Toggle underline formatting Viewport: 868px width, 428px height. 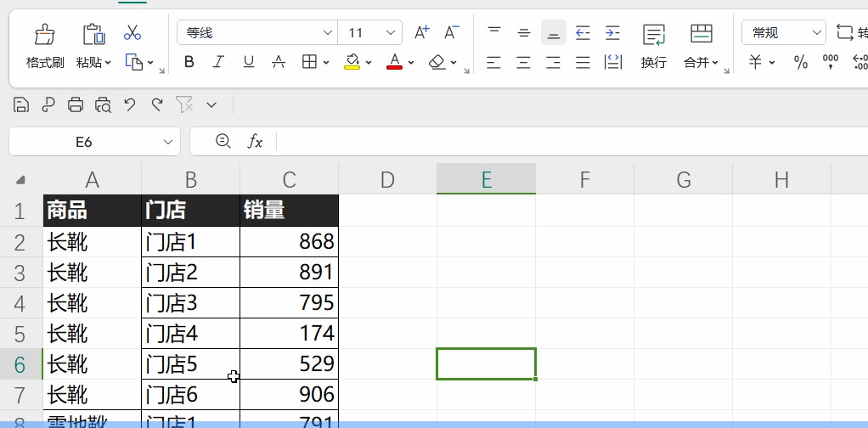[x=249, y=62]
